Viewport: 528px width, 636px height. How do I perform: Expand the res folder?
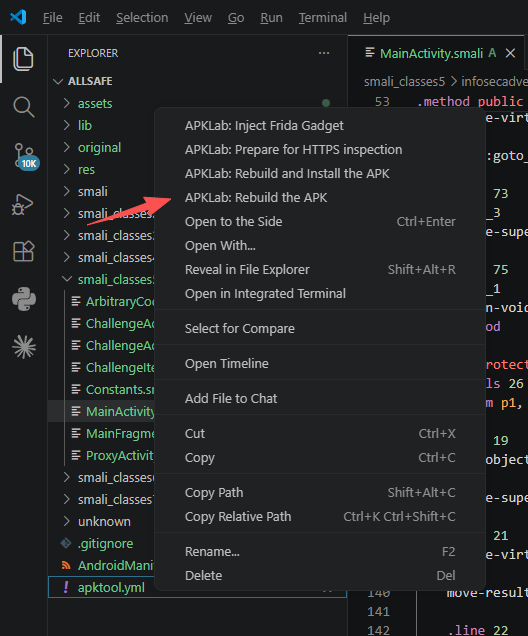coord(67,169)
